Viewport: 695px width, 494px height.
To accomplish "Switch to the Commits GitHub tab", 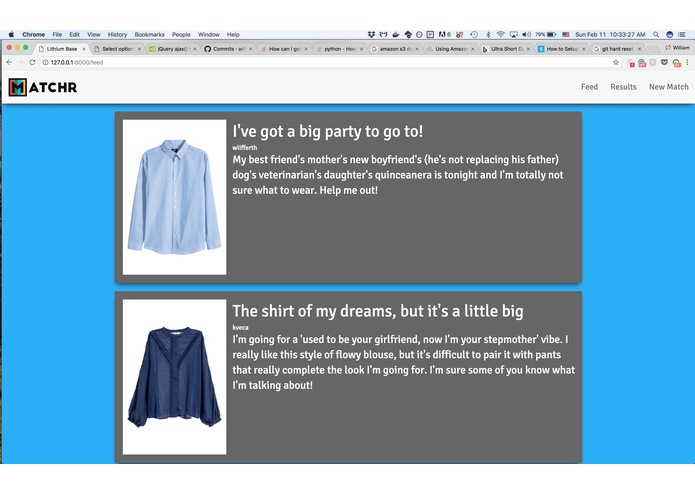I will pos(228,49).
